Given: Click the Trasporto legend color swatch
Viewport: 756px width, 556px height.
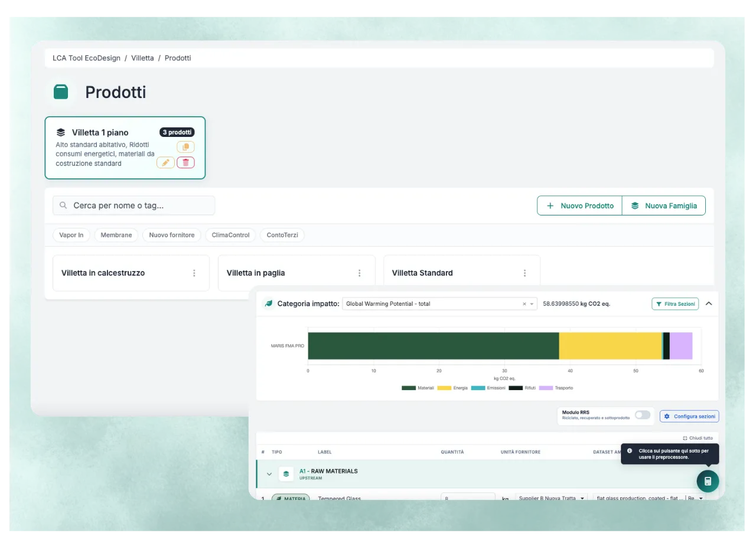Looking at the screenshot, I should pos(545,388).
